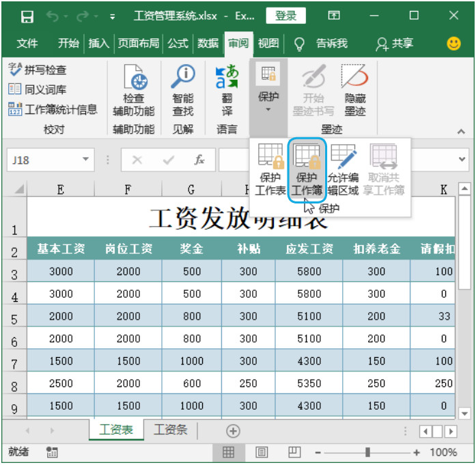
Task: Open Customize Quick Access Toolbar dropdown
Action: pyautogui.click(x=112, y=16)
